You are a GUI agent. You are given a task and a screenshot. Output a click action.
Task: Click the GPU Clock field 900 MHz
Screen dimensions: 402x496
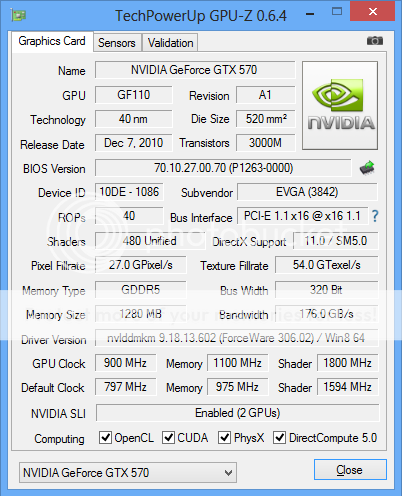[x=125, y=363]
